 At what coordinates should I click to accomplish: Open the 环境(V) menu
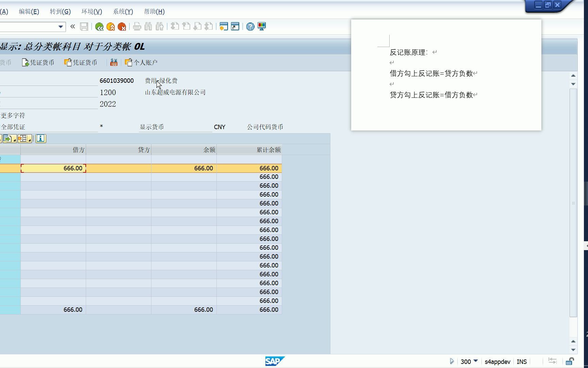92,12
